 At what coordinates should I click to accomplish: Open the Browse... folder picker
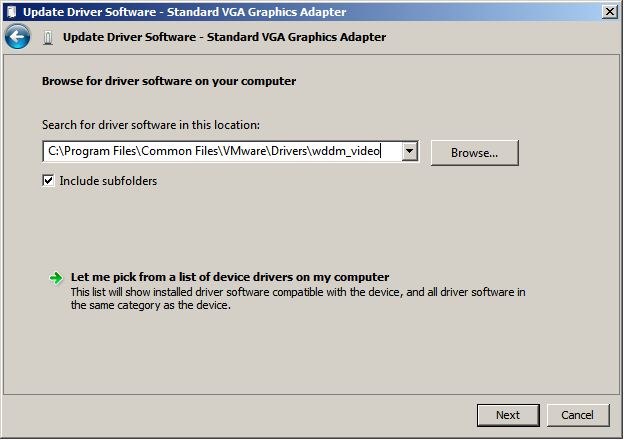(x=474, y=153)
